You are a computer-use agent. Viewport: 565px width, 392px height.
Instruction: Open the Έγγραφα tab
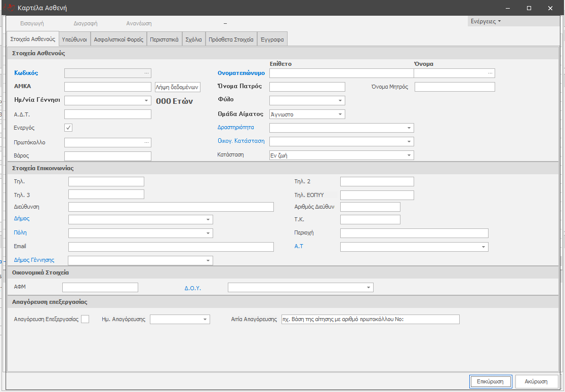pyautogui.click(x=272, y=40)
